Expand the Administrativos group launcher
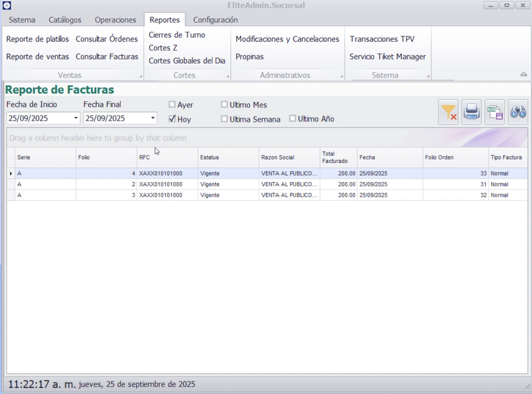 (x=341, y=77)
